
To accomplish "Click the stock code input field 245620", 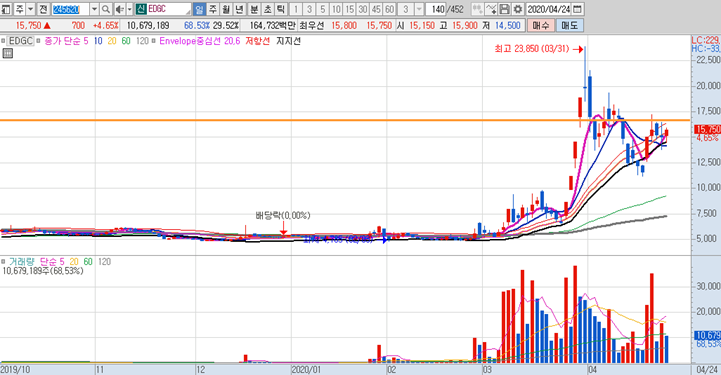I will pyautogui.click(x=70, y=9).
